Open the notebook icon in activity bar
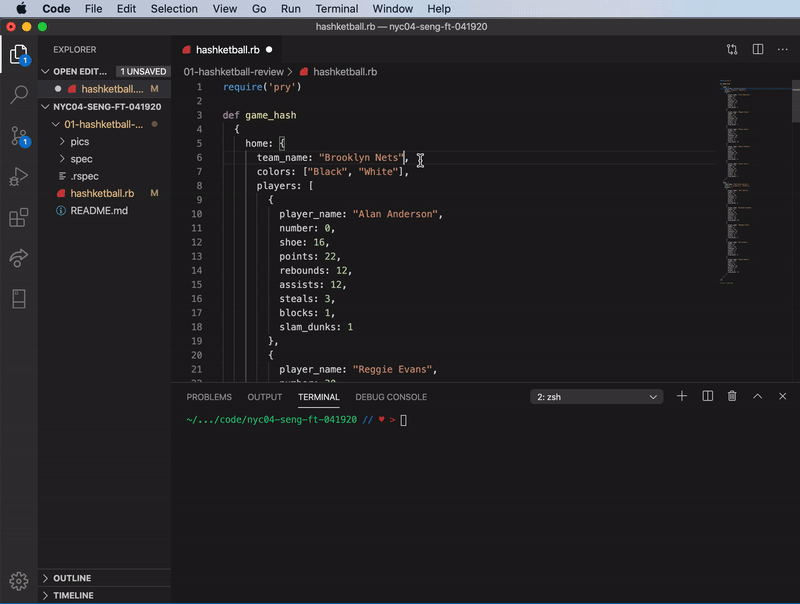Screen dimensions: 800x604 (19, 299)
